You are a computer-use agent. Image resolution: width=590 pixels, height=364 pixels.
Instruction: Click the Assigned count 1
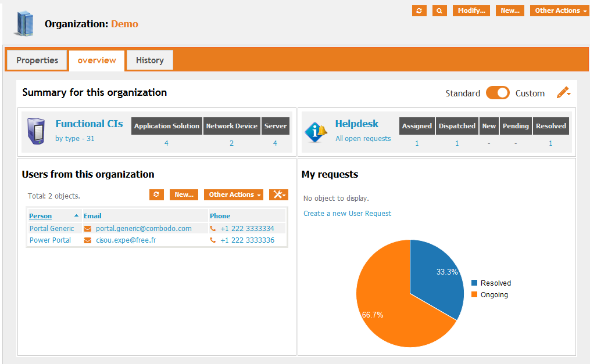tap(417, 143)
